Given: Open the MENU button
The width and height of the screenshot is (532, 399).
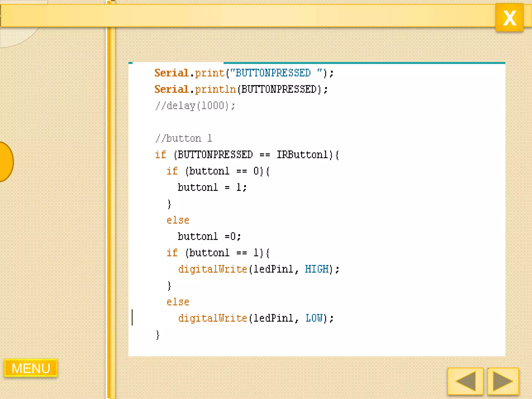Looking at the screenshot, I should point(31,368).
